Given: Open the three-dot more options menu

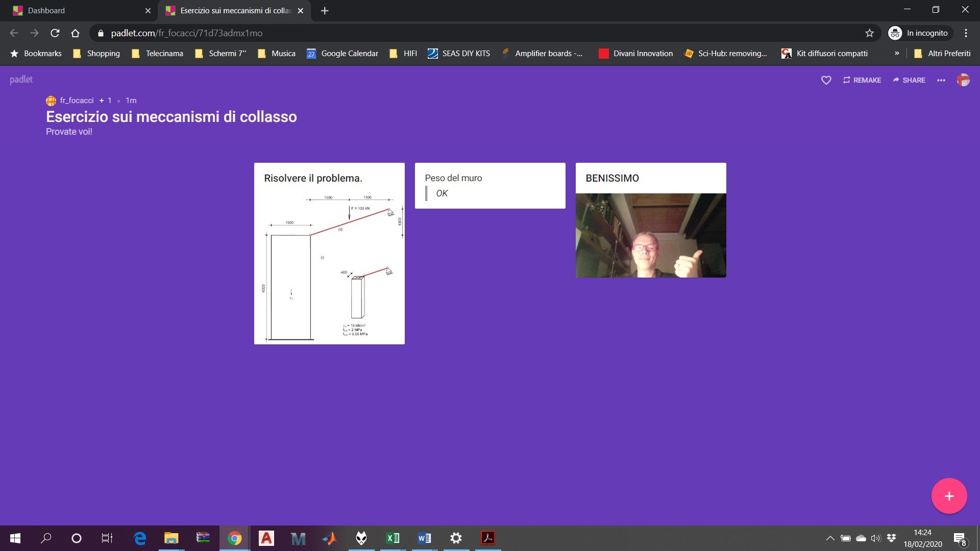Looking at the screenshot, I should click(x=941, y=80).
